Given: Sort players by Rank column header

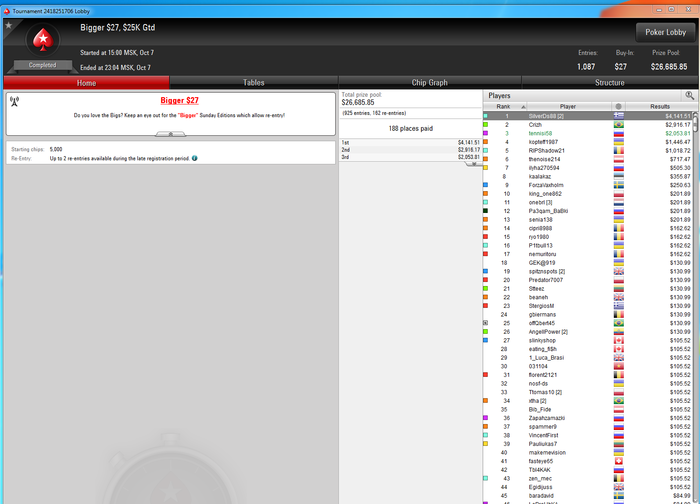Looking at the screenshot, I should pos(505,107).
